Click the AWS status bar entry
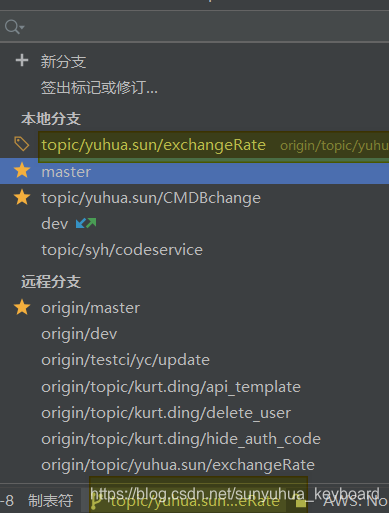389x513 pixels. coord(355,501)
